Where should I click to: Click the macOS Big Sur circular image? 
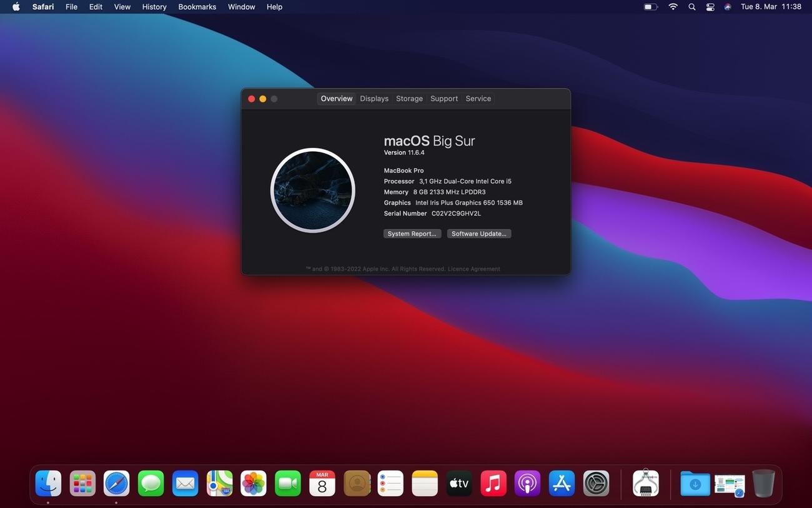click(313, 191)
